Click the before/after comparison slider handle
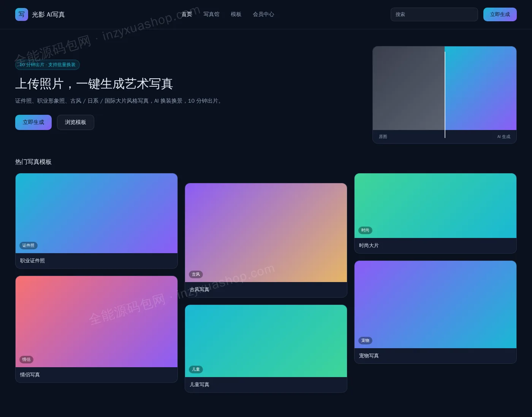 [x=445, y=95]
